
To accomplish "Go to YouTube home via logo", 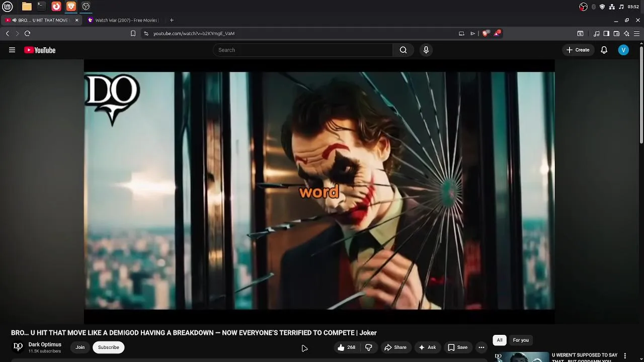I will pos(40,50).
